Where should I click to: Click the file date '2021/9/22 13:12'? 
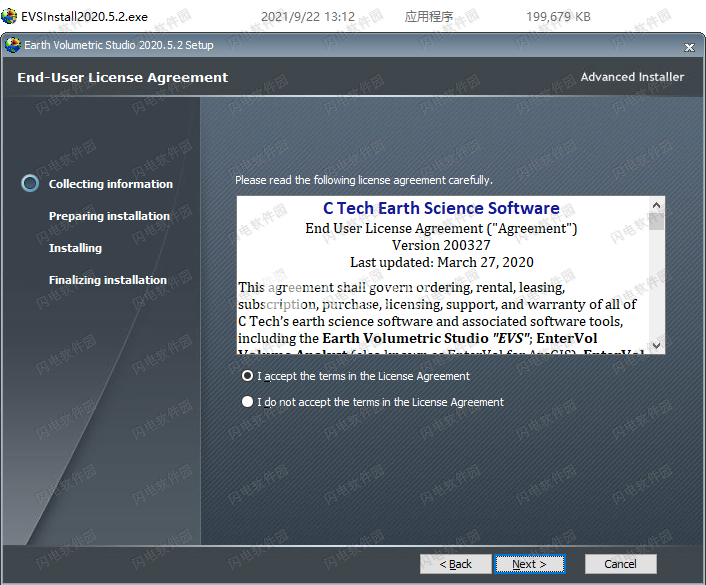point(308,17)
